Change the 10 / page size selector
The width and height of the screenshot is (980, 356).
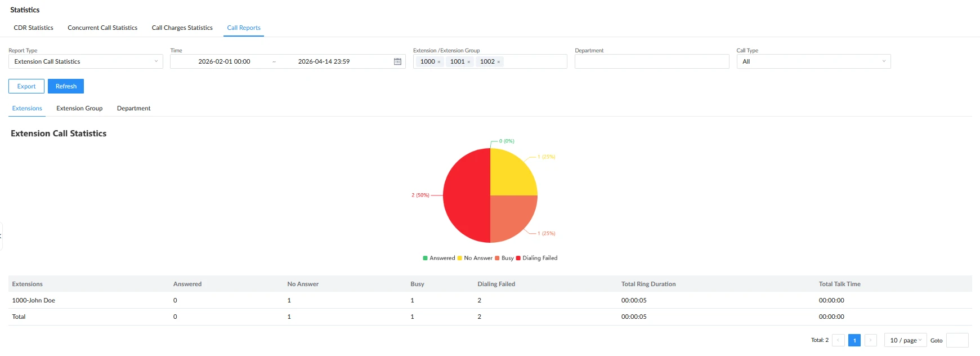click(905, 340)
